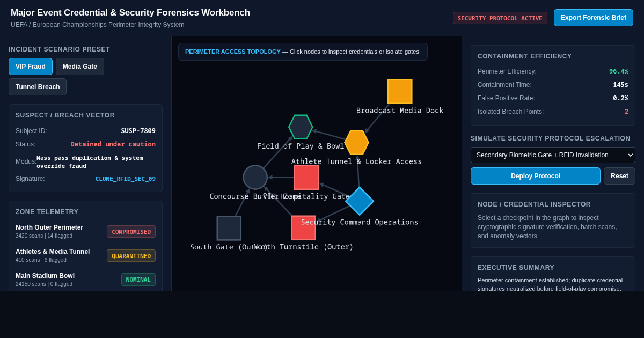
Task: Isolate the North Turnstile (Outer) red node
Action: point(304,228)
